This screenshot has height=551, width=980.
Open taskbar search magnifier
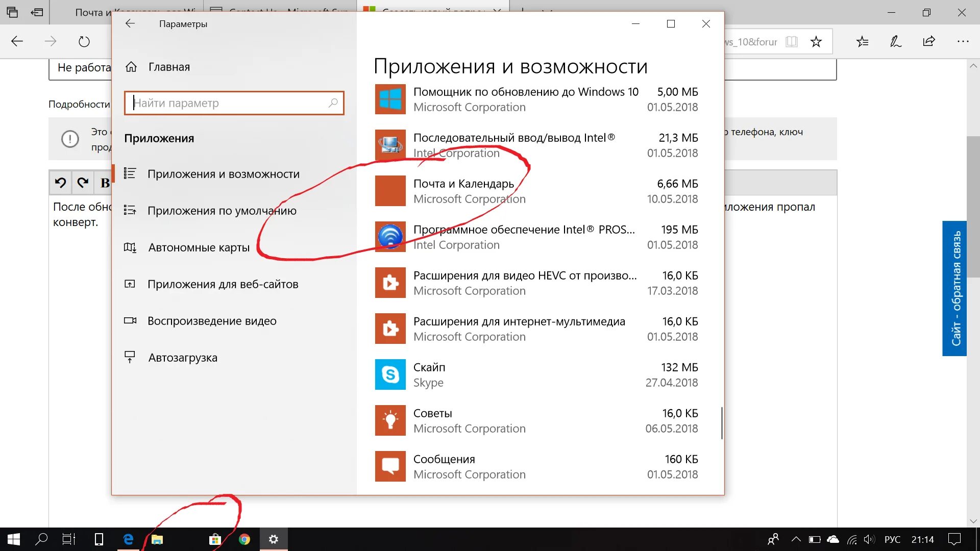click(x=41, y=539)
